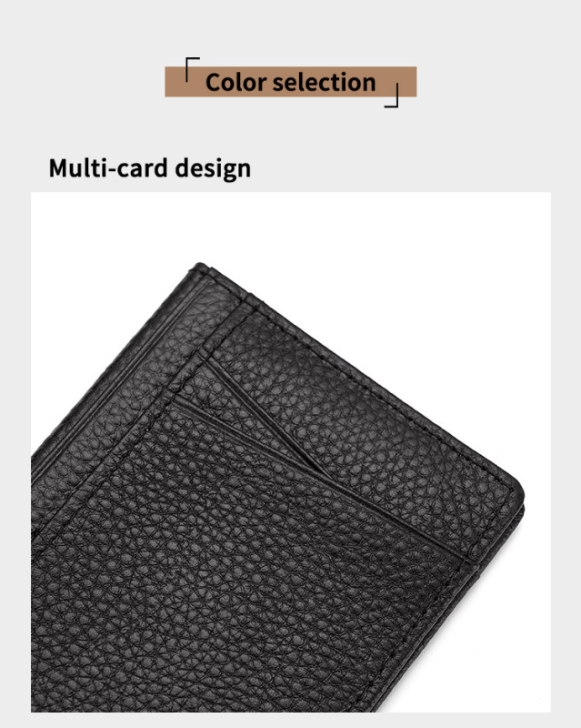
Task: Click the gray page background above the banner
Action: point(291,28)
